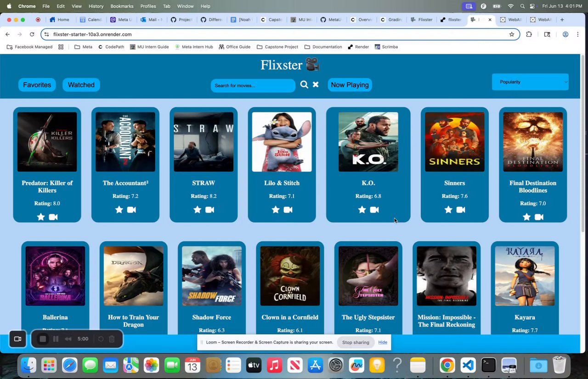The height and width of the screenshot is (379, 588).
Task: Open the Scrimba bookmark
Action: click(386, 47)
